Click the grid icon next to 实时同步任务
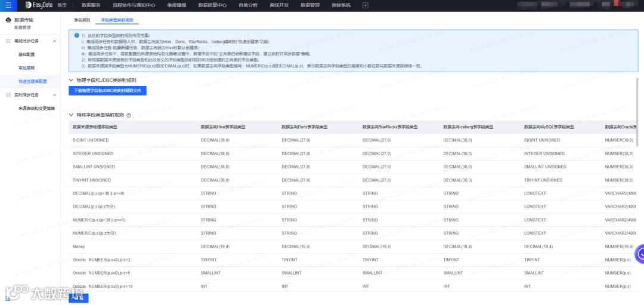Viewport: 644px width, 305px height. (x=8, y=95)
